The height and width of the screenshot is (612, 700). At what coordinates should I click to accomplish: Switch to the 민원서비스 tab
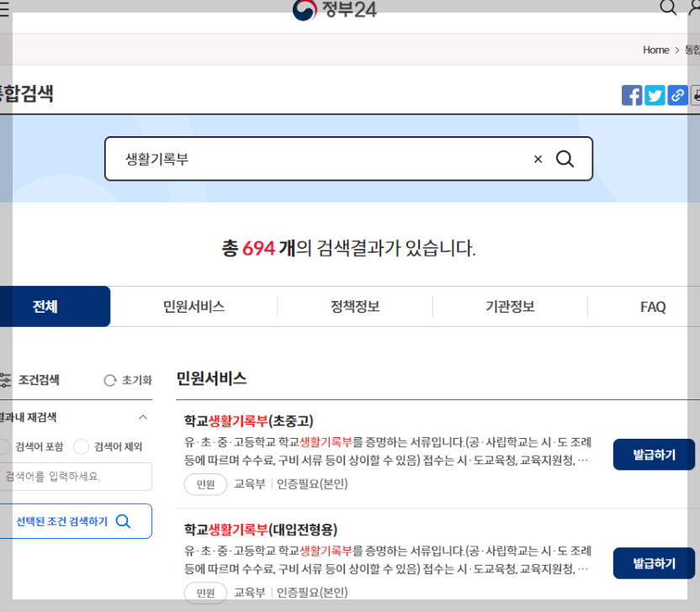point(194,306)
